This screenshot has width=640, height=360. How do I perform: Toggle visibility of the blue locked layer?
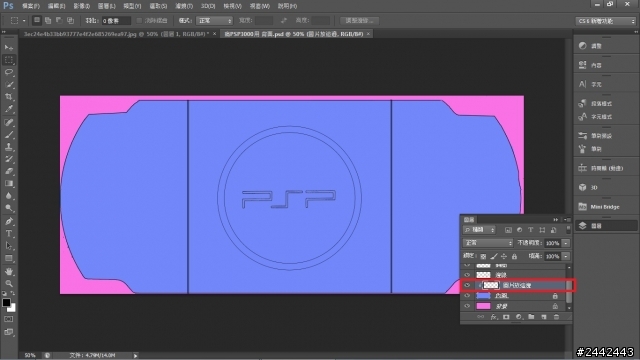click(x=467, y=296)
